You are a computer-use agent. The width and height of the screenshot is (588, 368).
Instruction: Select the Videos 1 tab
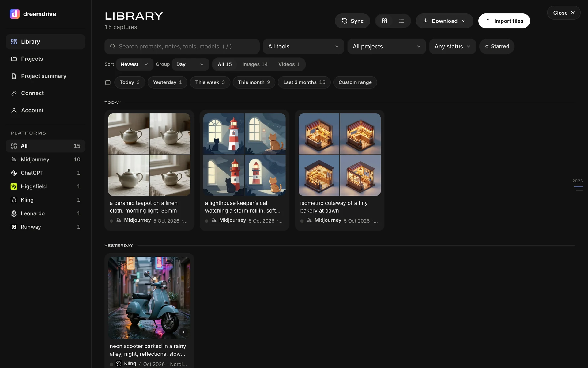tap(289, 64)
